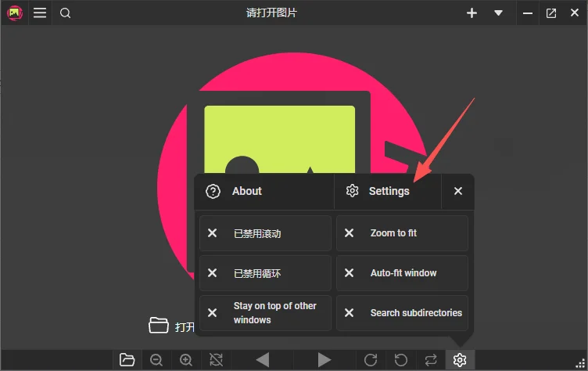The image size is (588, 371).
Task: Click the gear settings icon in bottom toolbar
Action: coord(460,360)
